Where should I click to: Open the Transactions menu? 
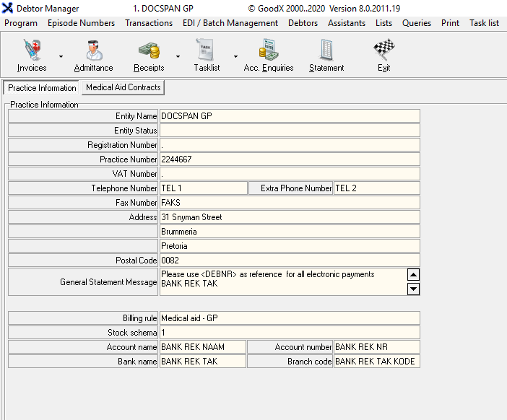(149, 23)
